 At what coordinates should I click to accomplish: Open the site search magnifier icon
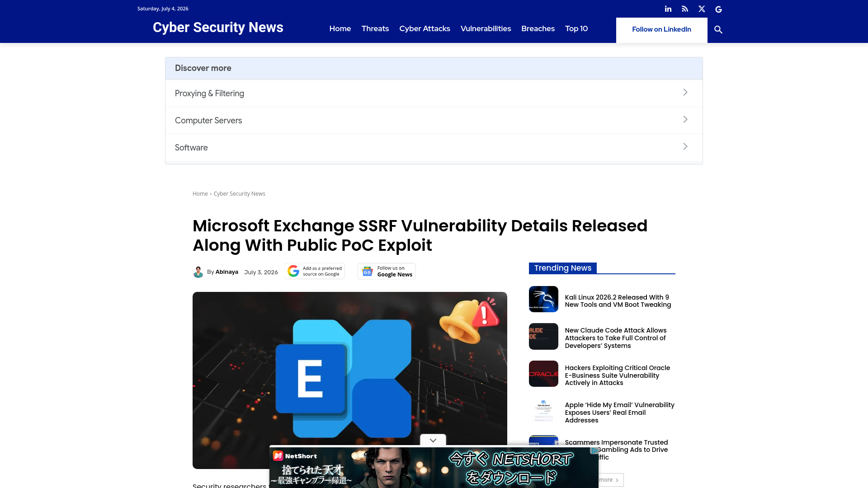coord(718,30)
